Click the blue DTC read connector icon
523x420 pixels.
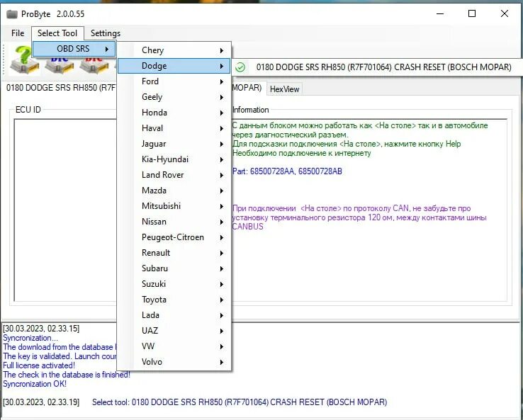(60, 65)
